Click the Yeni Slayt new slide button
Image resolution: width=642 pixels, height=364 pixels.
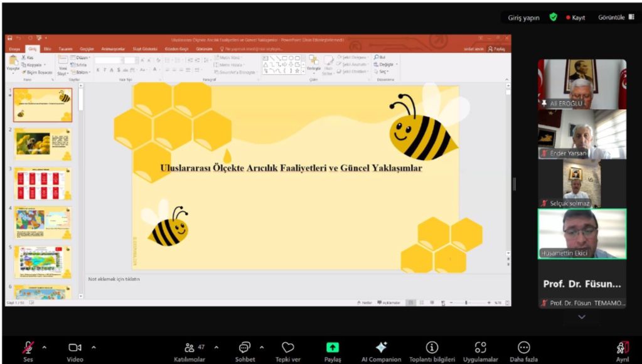(63, 65)
